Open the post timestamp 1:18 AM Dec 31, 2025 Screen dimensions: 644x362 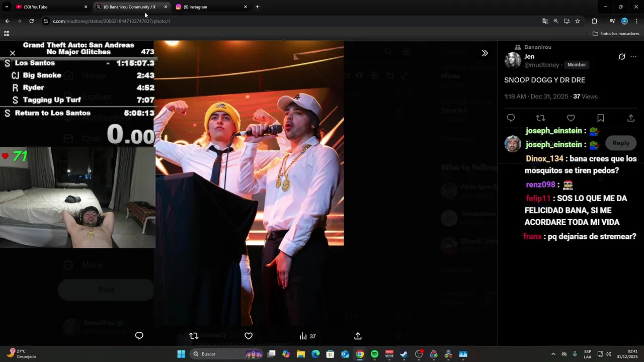(536, 97)
